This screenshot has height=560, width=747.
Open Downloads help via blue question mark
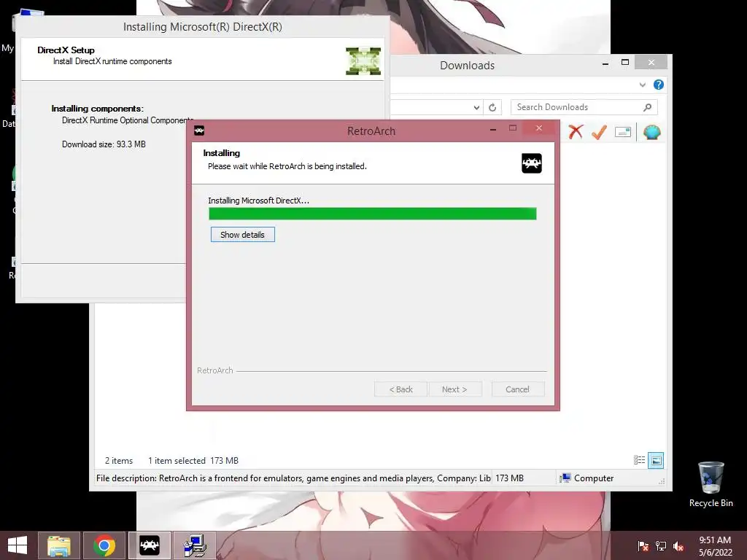[x=659, y=85]
